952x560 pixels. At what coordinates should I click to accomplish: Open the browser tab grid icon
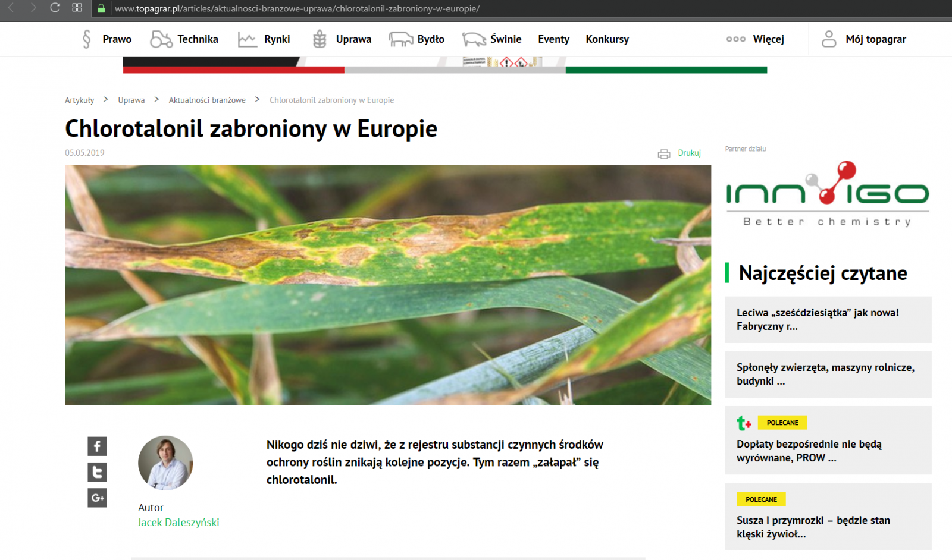click(x=77, y=8)
